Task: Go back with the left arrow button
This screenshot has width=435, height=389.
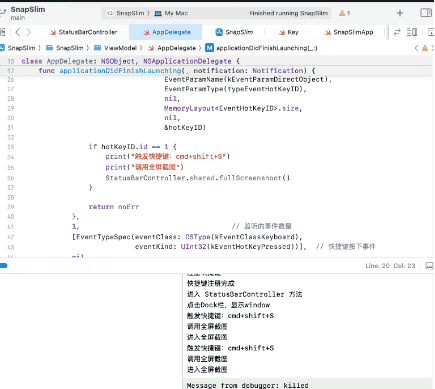Action: click(x=18, y=32)
